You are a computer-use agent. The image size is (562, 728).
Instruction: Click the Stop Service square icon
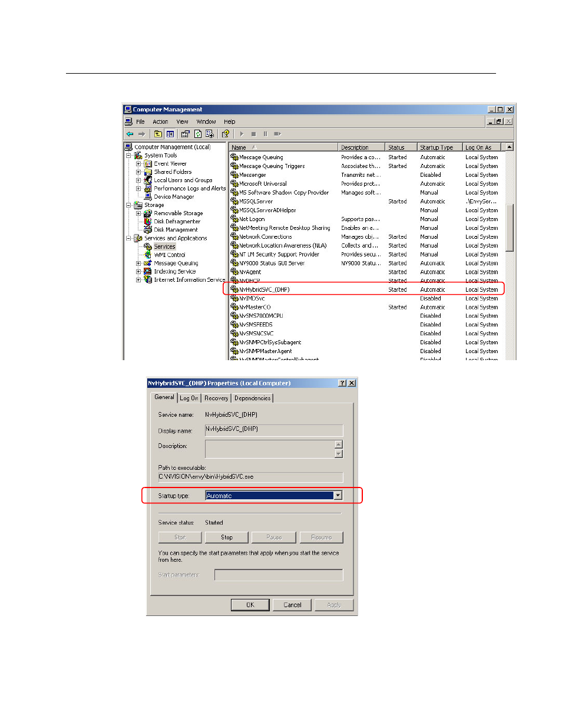coord(253,134)
